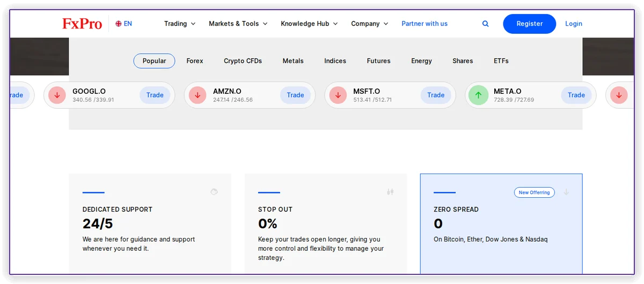Select the GOOGL.O ticker name

click(x=89, y=92)
